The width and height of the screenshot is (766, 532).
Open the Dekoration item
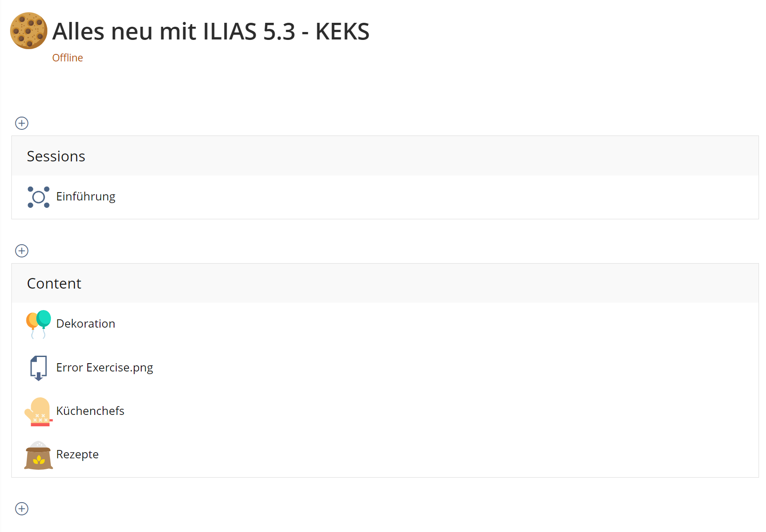(x=86, y=324)
